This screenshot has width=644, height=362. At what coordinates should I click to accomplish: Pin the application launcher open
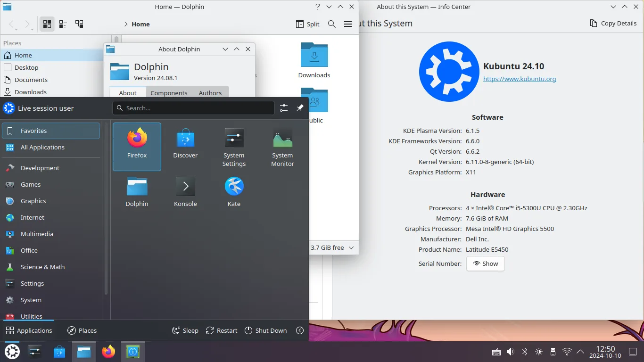(299, 108)
